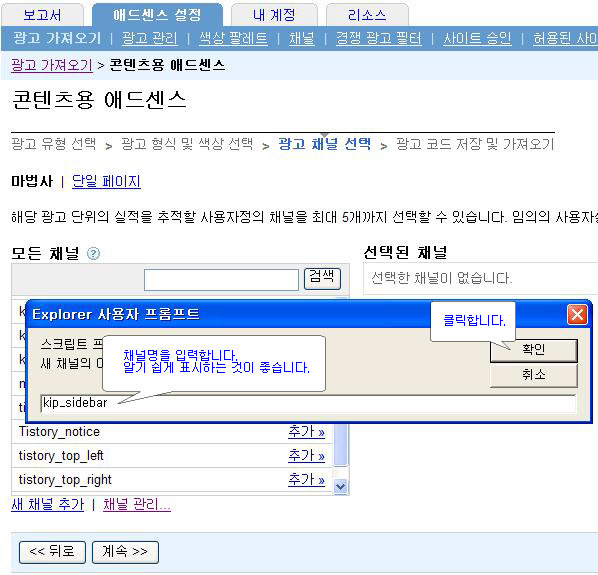The height and width of the screenshot is (575, 598).
Task: Open the 리소스 tab
Action: pos(367,15)
